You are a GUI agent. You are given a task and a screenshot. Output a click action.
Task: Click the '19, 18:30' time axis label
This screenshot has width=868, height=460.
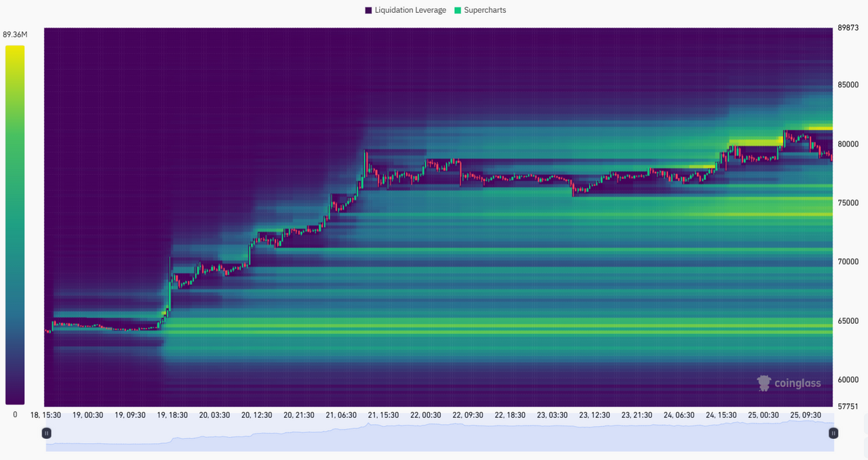(x=172, y=415)
